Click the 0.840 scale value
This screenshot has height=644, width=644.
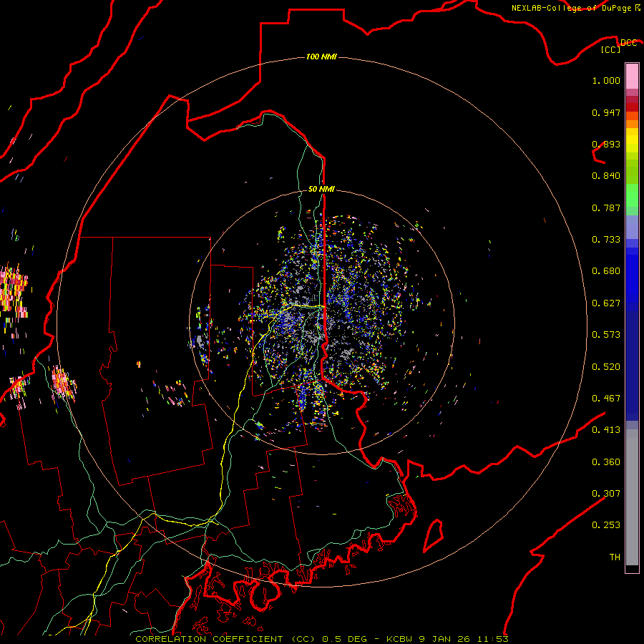(606, 176)
